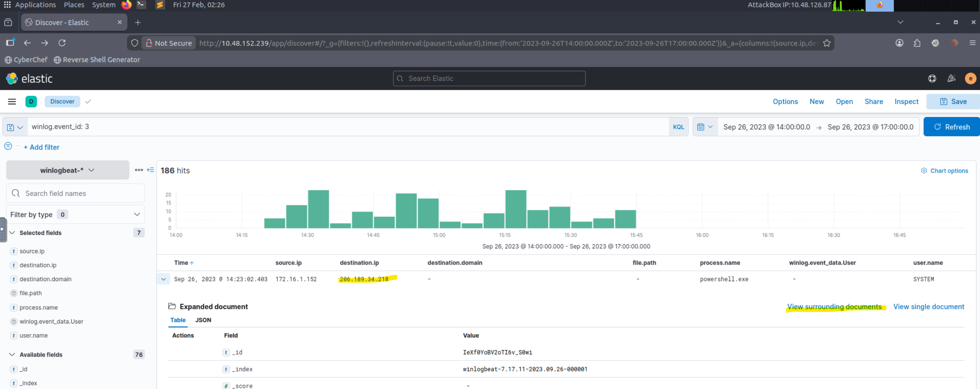Toggle KQL query language switch
Image resolution: width=980 pixels, height=389 pixels.
[678, 127]
